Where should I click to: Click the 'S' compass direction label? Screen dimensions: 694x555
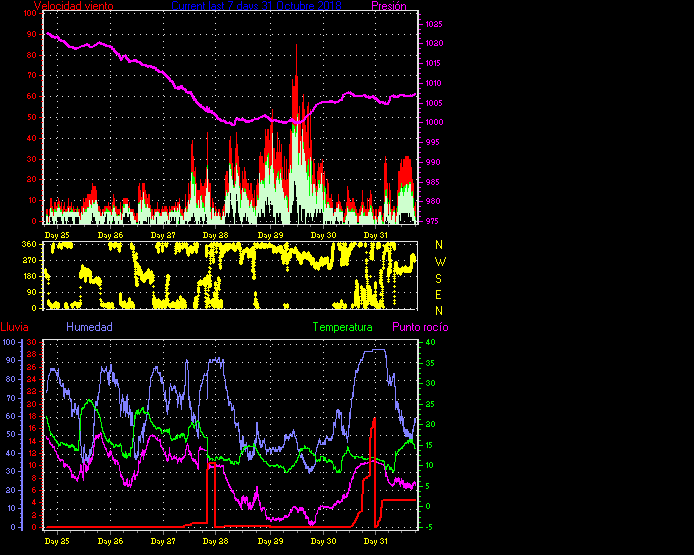438,278
